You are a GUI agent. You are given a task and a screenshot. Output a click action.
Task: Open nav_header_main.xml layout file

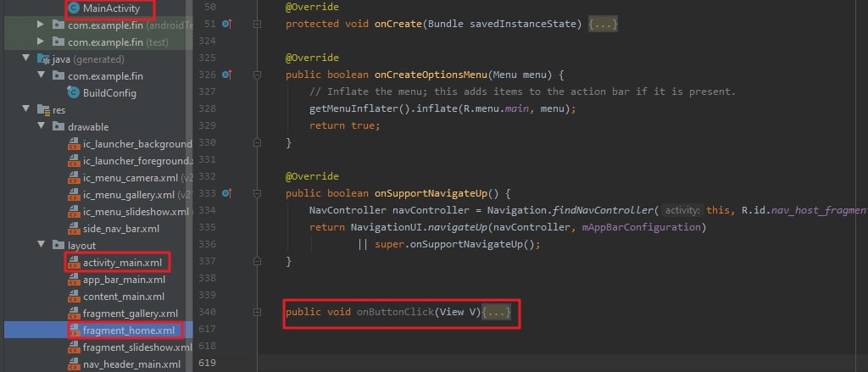tap(131, 364)
